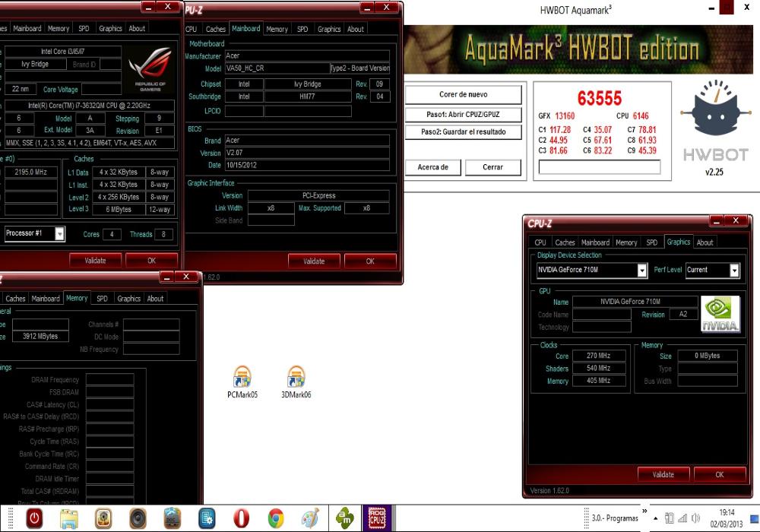
Task: Click the network signal tray icon
Action: [682, 518]
